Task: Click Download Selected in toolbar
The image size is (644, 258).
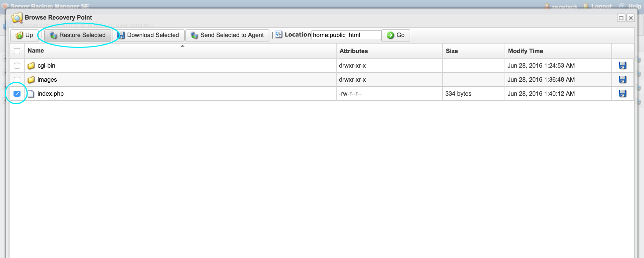Action: tap(148, 35)
